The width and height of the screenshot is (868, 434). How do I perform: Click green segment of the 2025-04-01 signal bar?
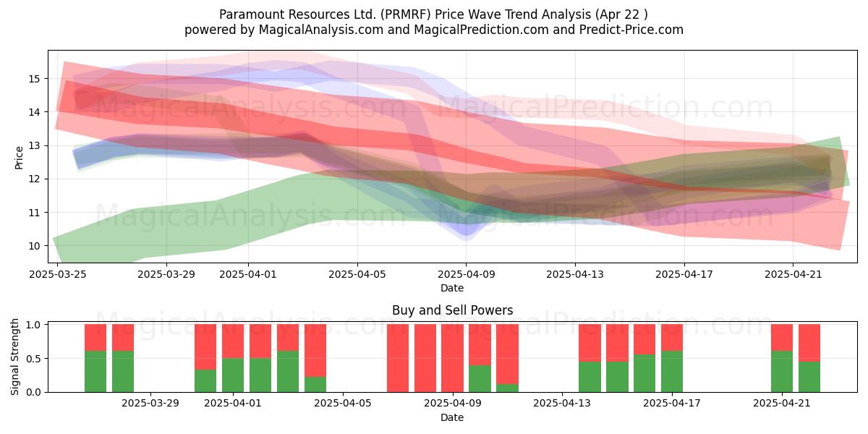[x=233, y=375]
